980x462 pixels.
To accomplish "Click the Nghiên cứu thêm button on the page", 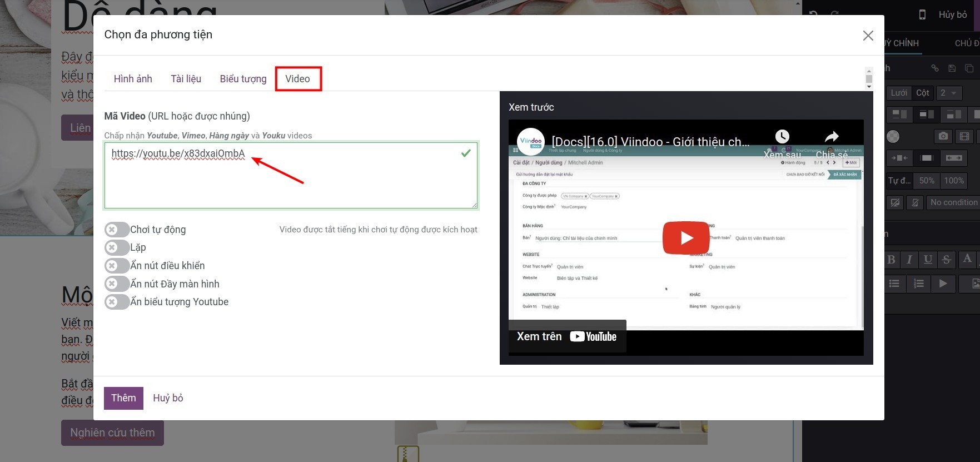I will click(112, 433).
